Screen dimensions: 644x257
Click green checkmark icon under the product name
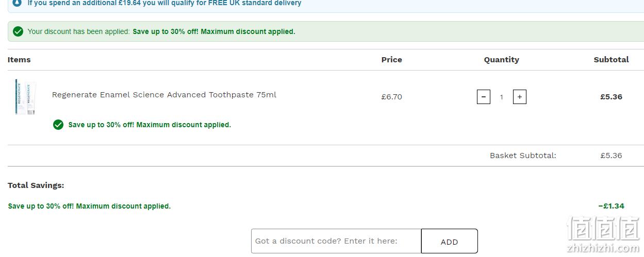click(58, 125)
